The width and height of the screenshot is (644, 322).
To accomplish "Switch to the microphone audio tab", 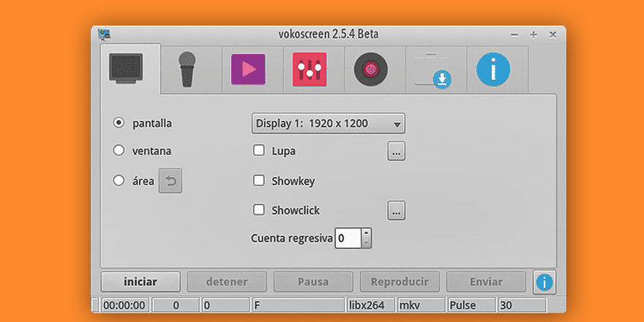I will [191, 70].
